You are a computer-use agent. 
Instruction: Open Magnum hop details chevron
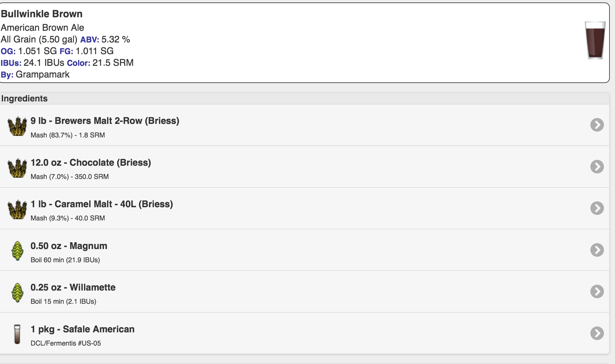pos(597,250)
